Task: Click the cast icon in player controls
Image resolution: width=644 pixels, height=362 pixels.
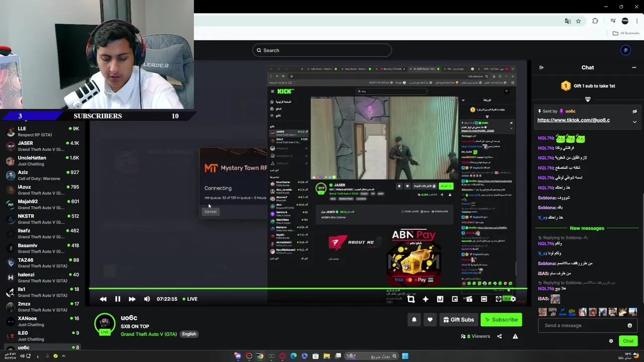Action: (469, 299)
